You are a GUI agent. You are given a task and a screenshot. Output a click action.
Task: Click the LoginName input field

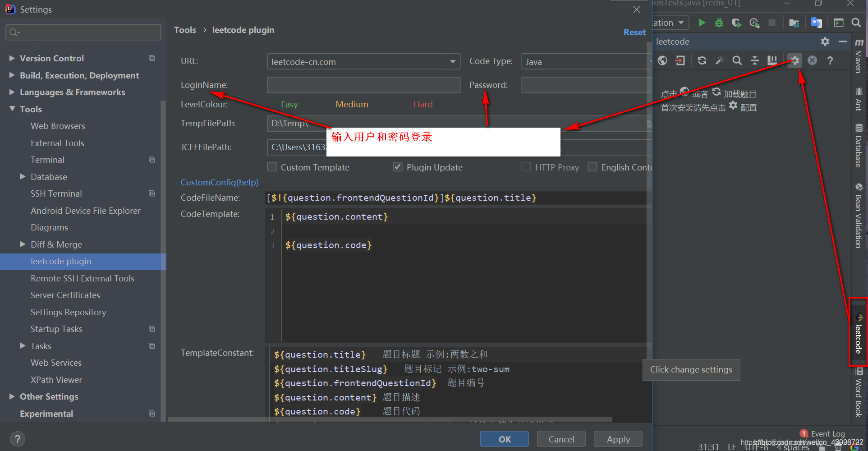[x=363, y=85]
